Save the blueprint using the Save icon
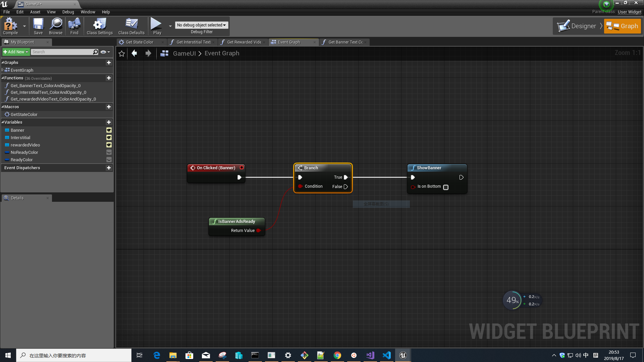The image size is (644, 362). (38, 26)
